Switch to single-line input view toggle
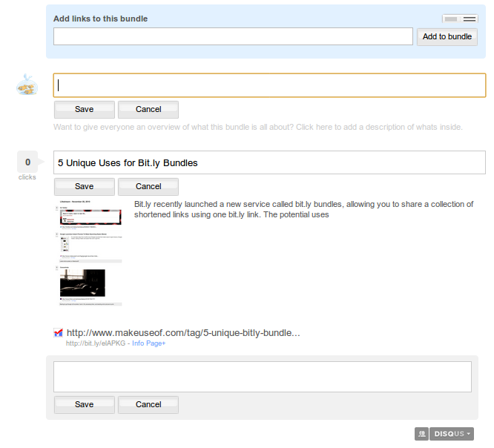The image size is (494, 448). [x=451, y=19]
